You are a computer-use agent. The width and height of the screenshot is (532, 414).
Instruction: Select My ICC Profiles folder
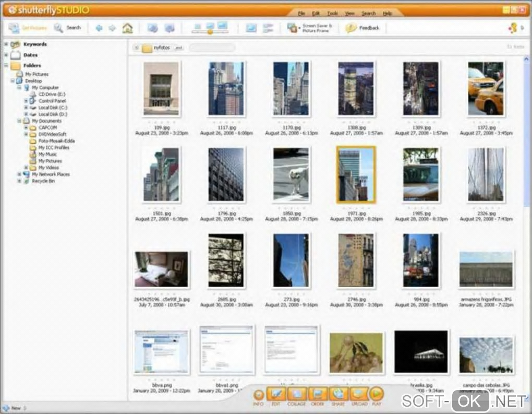click(x=54, y=148)
